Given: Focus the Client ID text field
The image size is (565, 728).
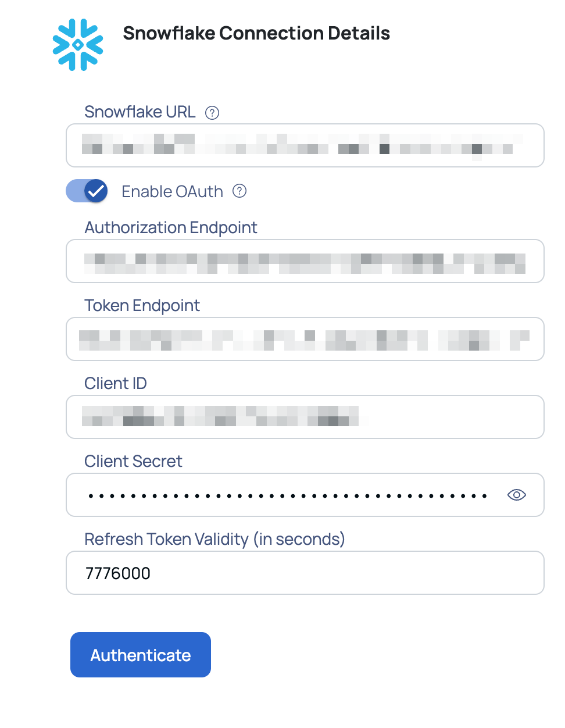Looking at the screenshot, I should point(305,417).
